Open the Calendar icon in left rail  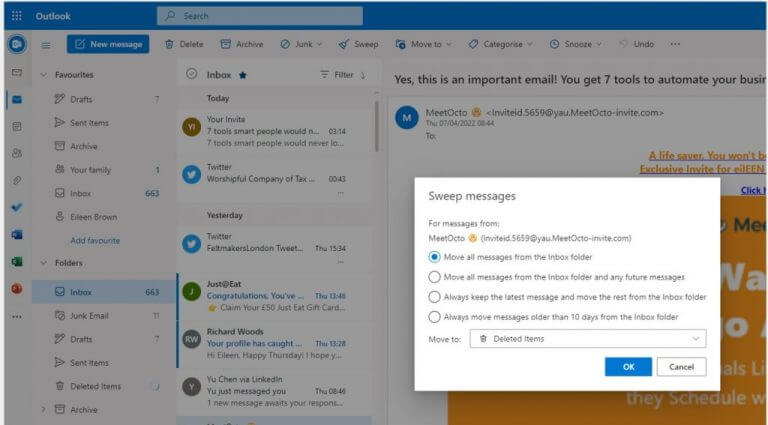pyautogui.click(x=17, y=126)
